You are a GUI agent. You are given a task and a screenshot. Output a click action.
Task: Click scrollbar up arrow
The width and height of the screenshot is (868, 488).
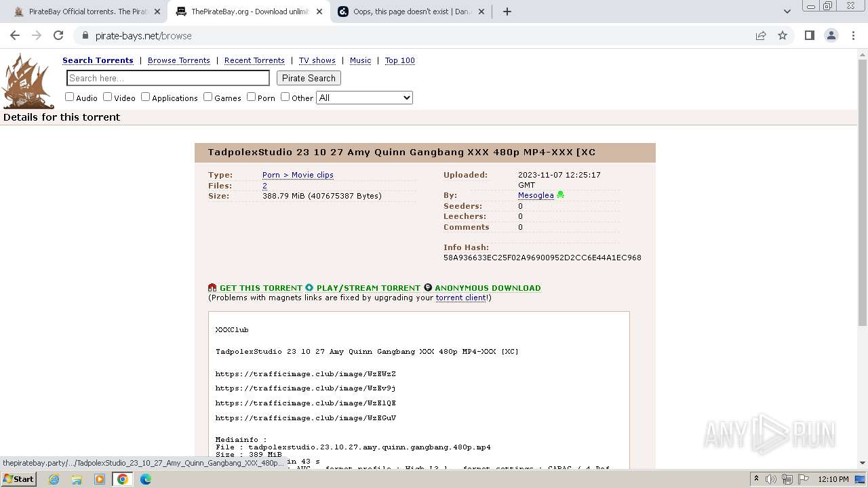pyautogui.click(x=863, y=54)
